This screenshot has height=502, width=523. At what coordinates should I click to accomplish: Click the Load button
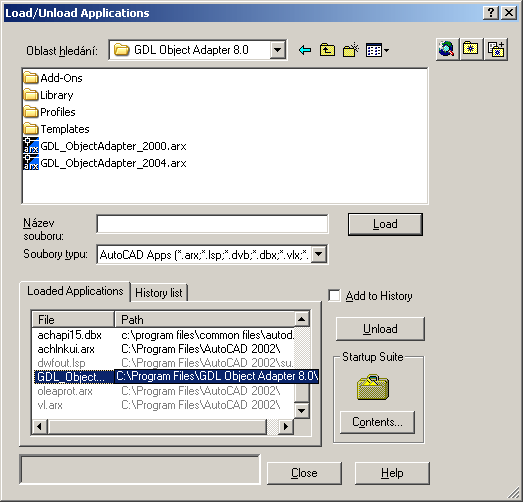click(385, 224)
